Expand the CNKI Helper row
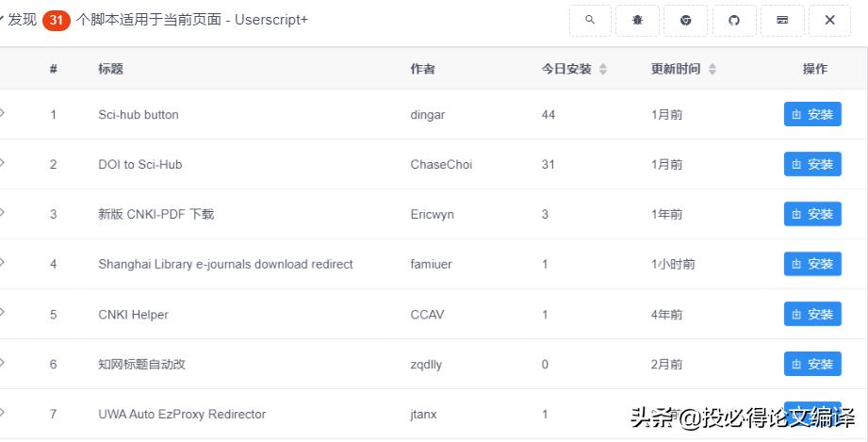868x442 pixels. (2, 312)
